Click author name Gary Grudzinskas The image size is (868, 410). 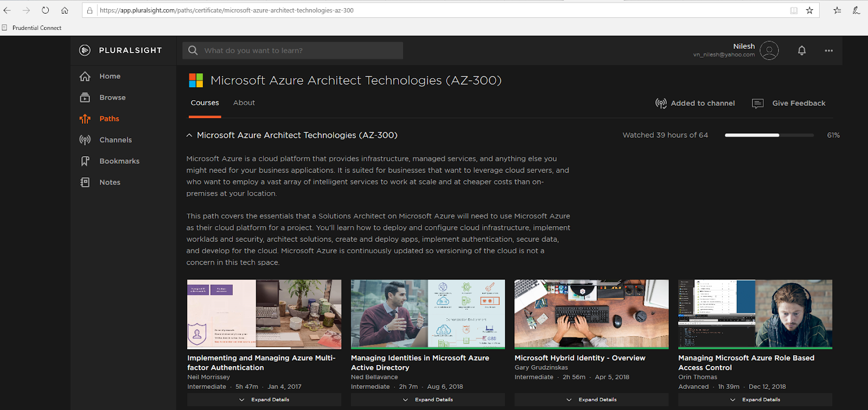click(x=541, y=368)
